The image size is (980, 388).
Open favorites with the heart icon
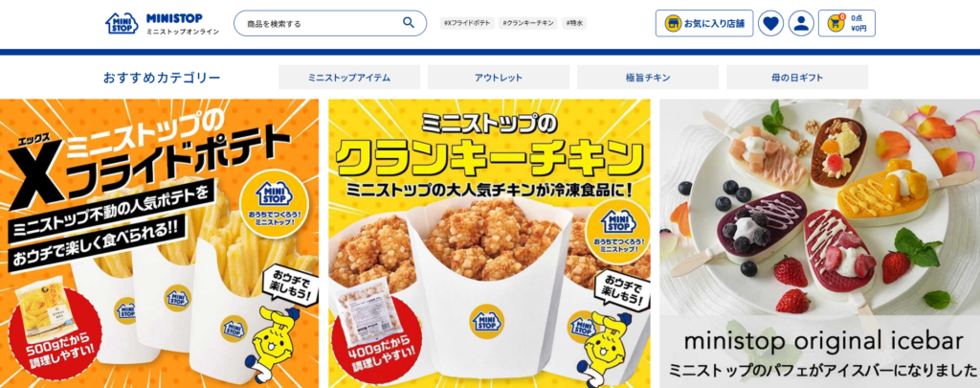tap(770, 24)
